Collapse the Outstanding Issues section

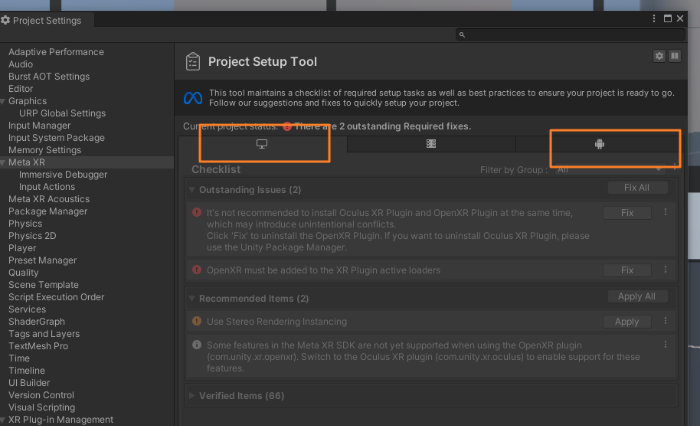(x=192, y=190)
